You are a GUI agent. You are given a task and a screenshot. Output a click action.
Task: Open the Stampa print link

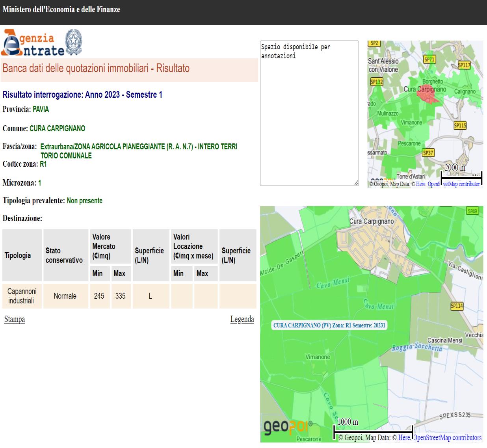click(x=15, y=319)
